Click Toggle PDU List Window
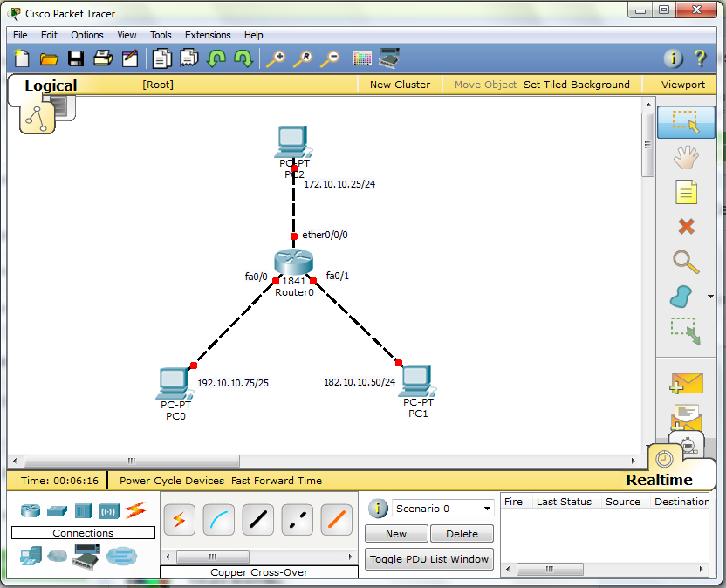The height and width of the screenshot is (588, 726). click(x=428, y=558)
